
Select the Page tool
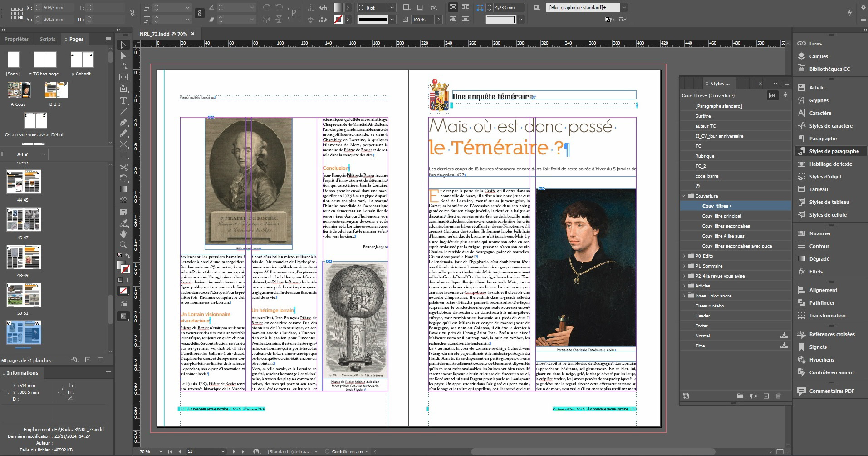pos(123,66)
